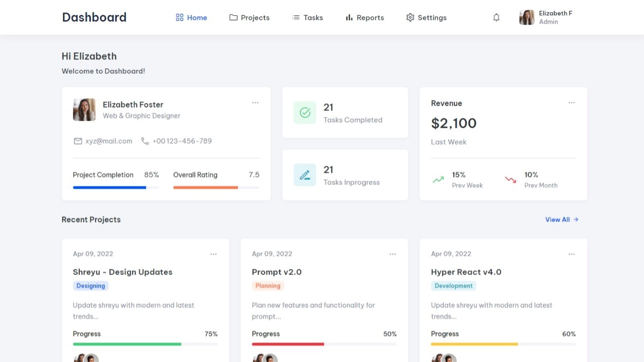Expand options for Shreyu - Design Updates project
The width and height of the screenshot is (644, 362).
coord(213,254)
